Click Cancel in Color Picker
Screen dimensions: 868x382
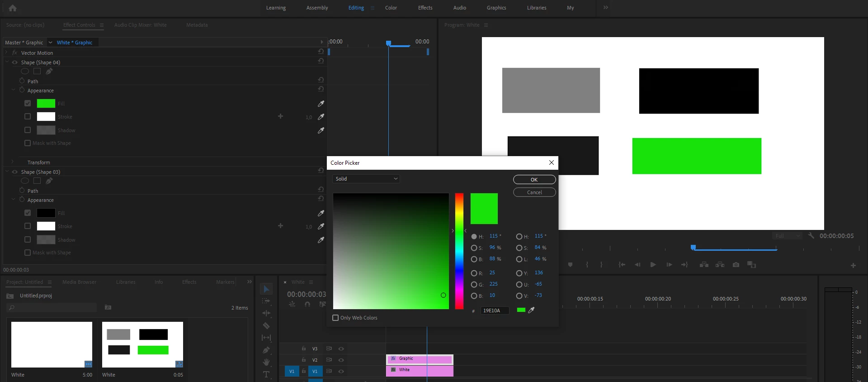(534, 192)
